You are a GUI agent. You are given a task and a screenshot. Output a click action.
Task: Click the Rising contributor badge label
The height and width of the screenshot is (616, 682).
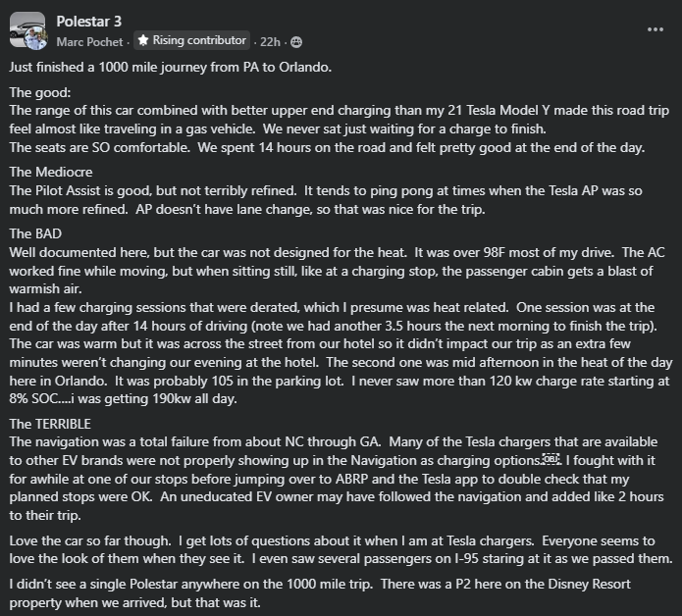pyautogui.click(x=199, y=41)
